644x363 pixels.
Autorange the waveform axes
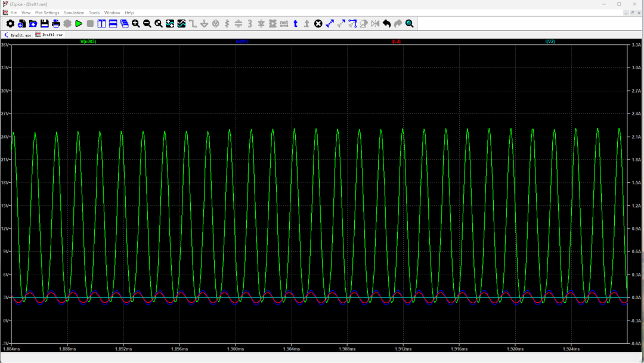pyautogui.click(x=170, y=24)
